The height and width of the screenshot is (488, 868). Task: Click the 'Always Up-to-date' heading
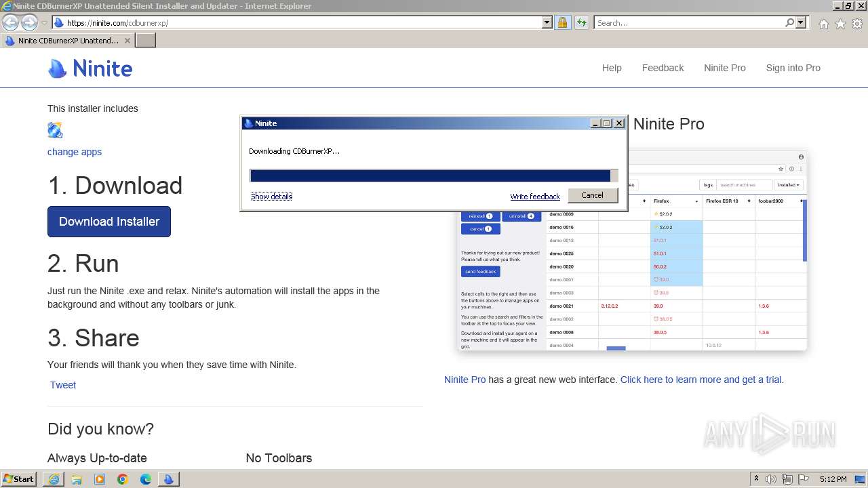coord(97,458)
